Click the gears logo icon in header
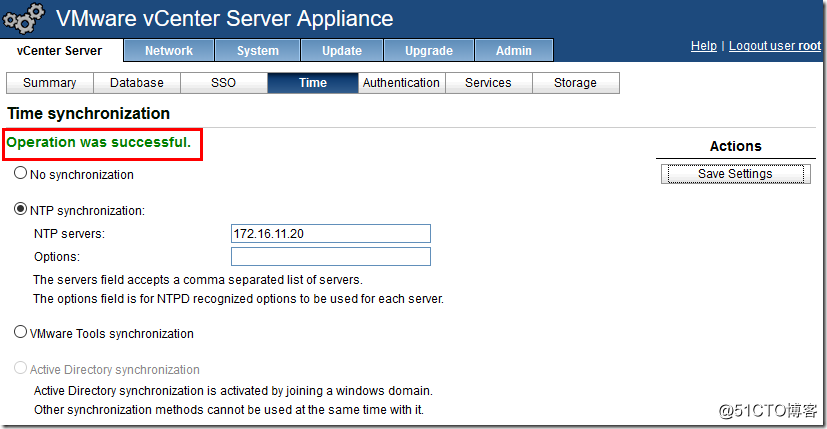 (x=23, y=18)
